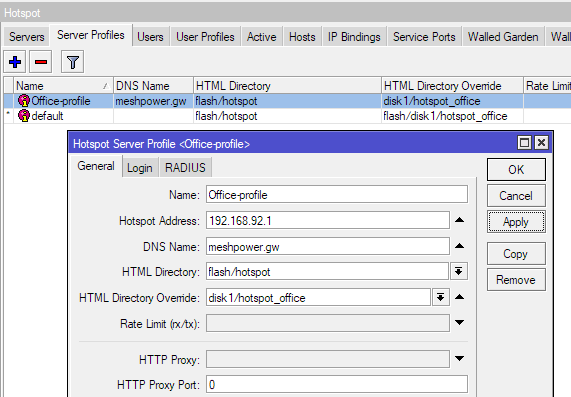Sort by HTML Directory Override column header
This screenshot has width=571, height=397.
point(452,86)
